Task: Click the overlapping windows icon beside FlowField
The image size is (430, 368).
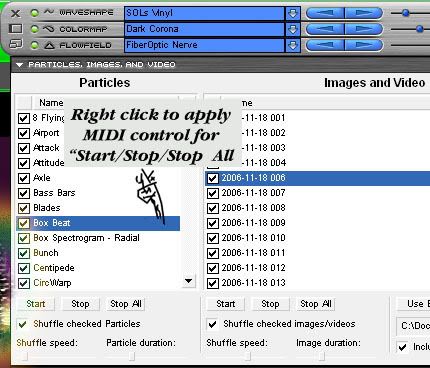Action: click(16, 44)
